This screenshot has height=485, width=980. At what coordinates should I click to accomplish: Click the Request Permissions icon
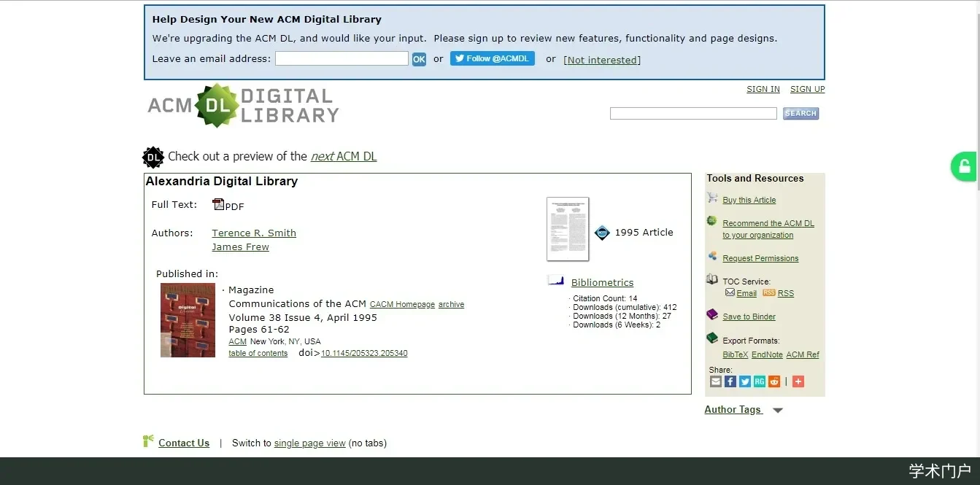pyautogui.click(x=712, y=256)
